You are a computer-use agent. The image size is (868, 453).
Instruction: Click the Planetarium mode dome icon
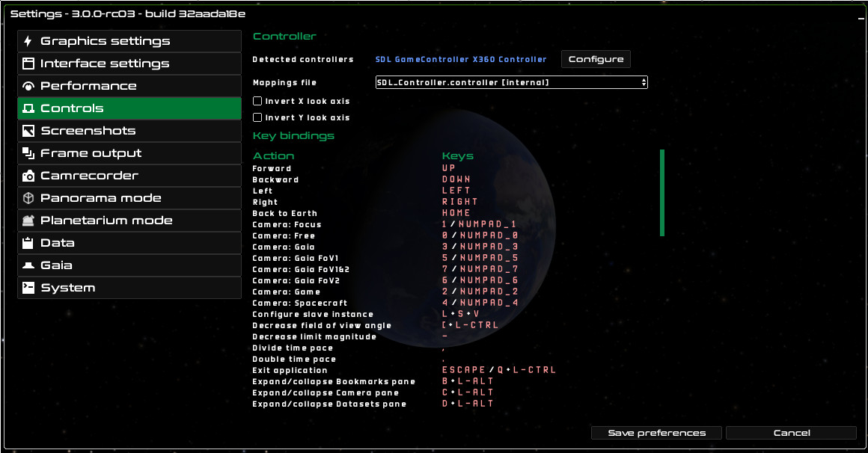[28, 221]
